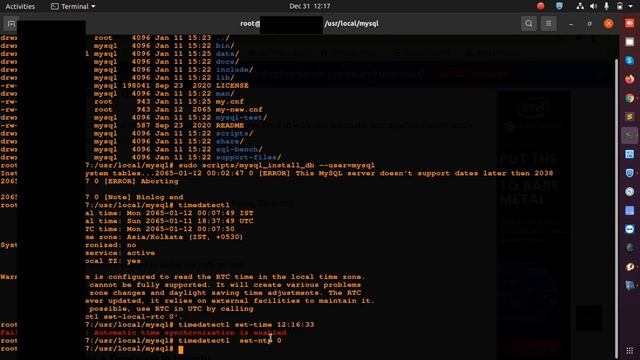Open Sublime Text from the dock
The width and height of the screenshot is (640, 360).
pyautogui.click(x=629, y=117)
